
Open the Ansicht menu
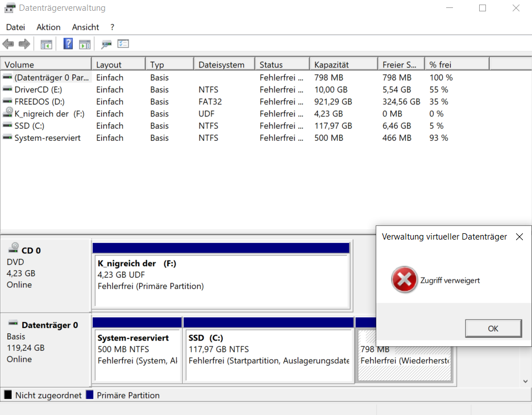tap(85, 27)
